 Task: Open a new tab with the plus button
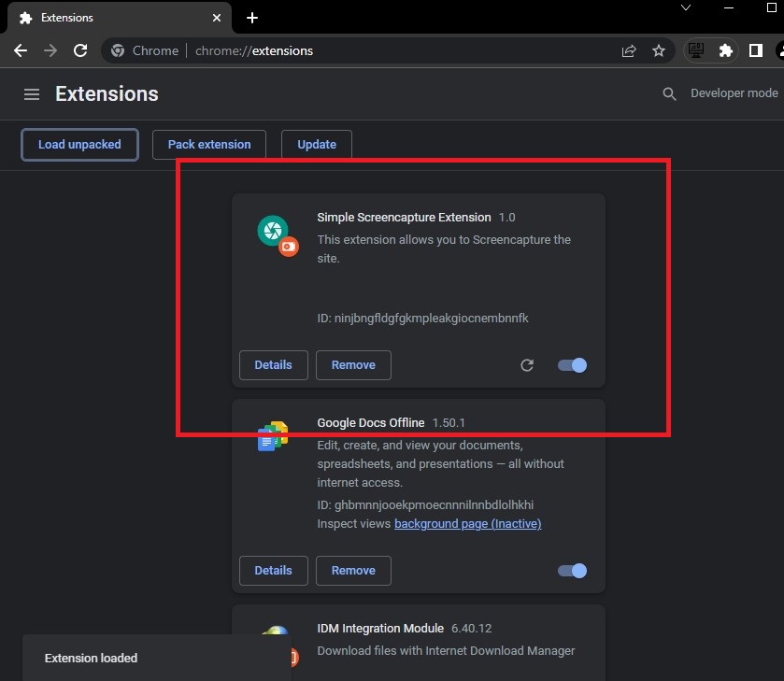252,18
